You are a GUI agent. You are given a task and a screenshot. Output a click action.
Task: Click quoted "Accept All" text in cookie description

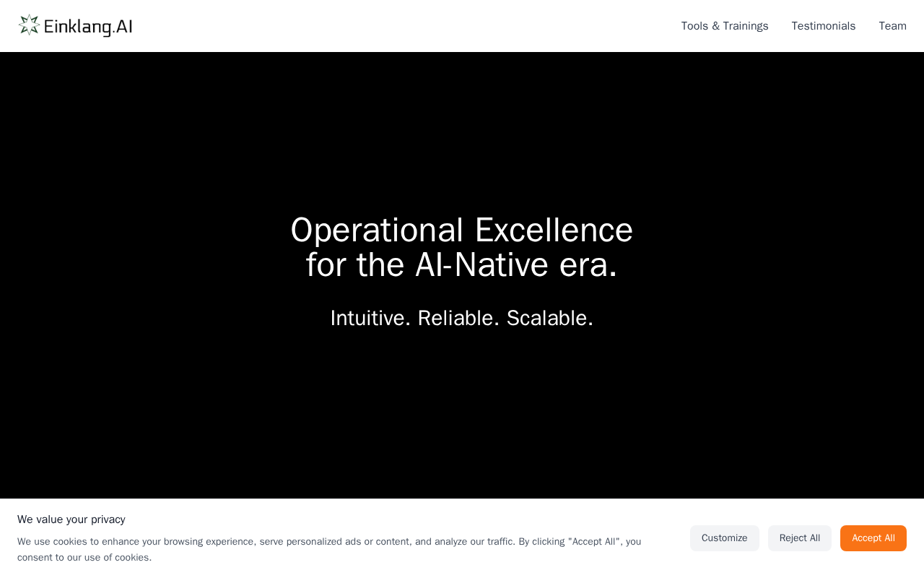[594, 541]
